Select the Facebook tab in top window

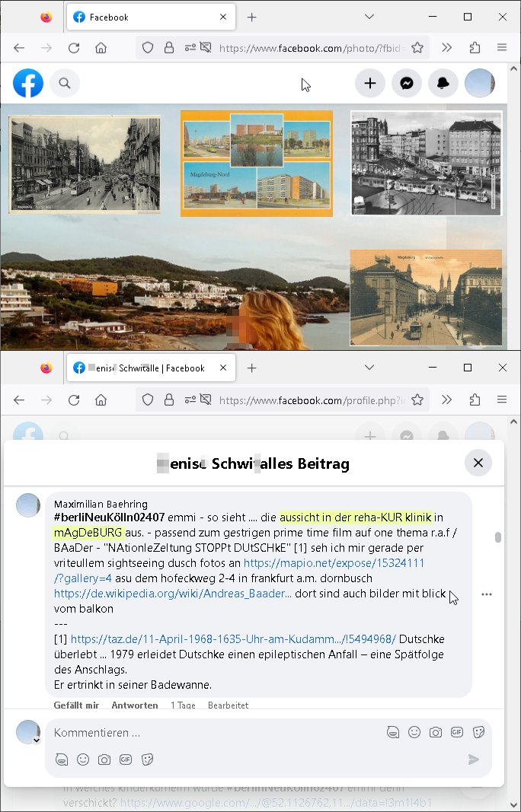click(x=152, y=17)
